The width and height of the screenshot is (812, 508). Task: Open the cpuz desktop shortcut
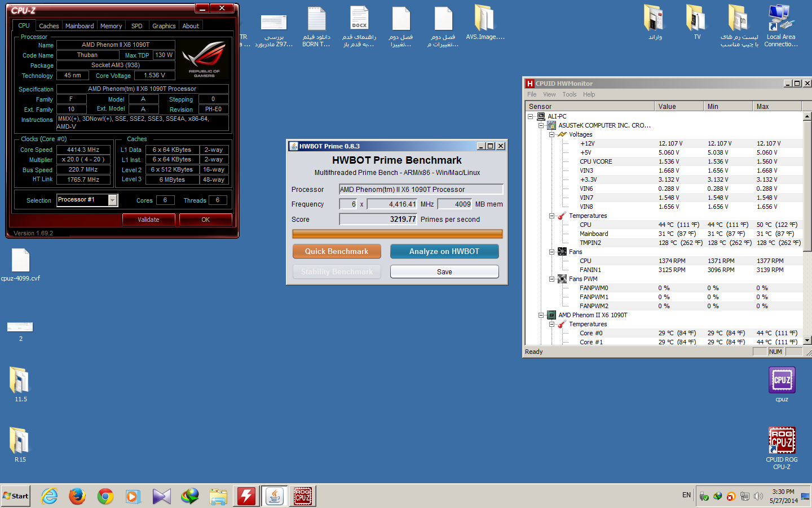(x=782, y=385)
